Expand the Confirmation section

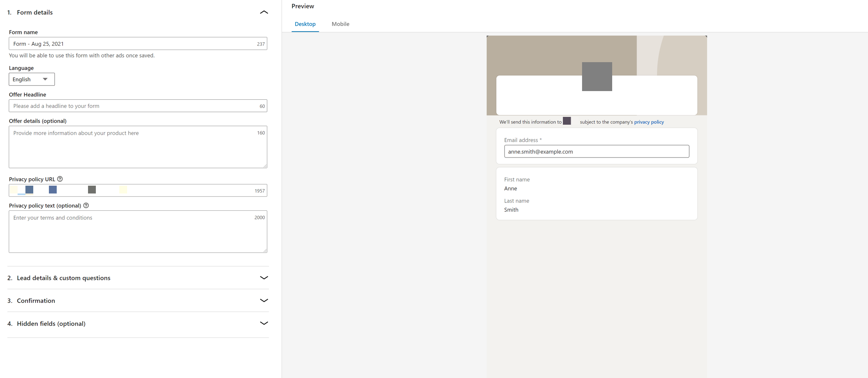264,301
